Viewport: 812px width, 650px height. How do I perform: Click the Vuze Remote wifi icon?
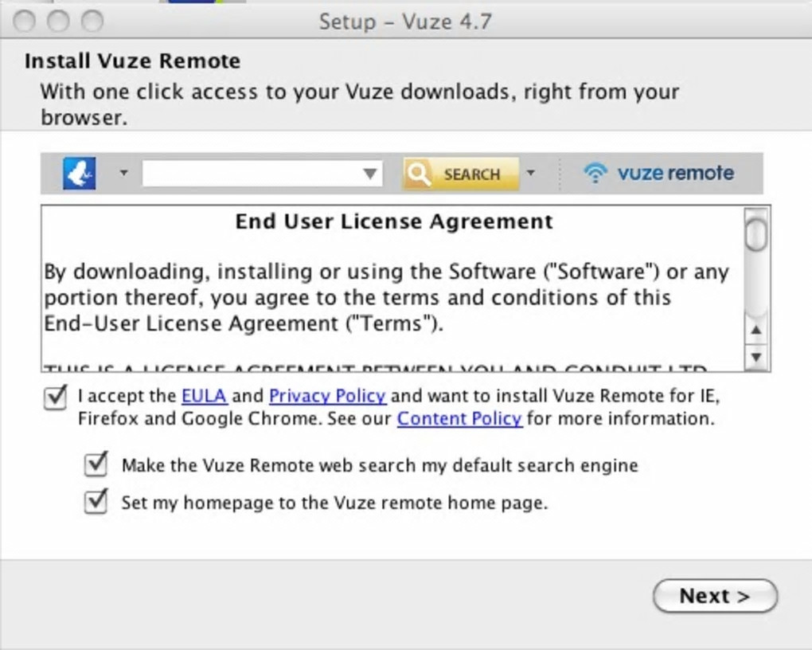pyautogui.click(x=595, y=173)
